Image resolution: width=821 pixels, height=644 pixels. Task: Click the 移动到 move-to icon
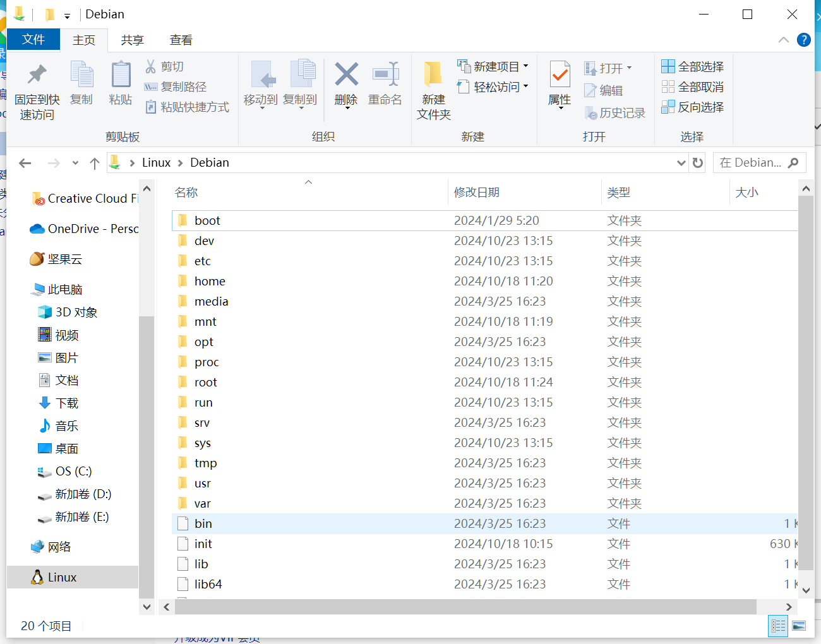(x=261, y=75)
